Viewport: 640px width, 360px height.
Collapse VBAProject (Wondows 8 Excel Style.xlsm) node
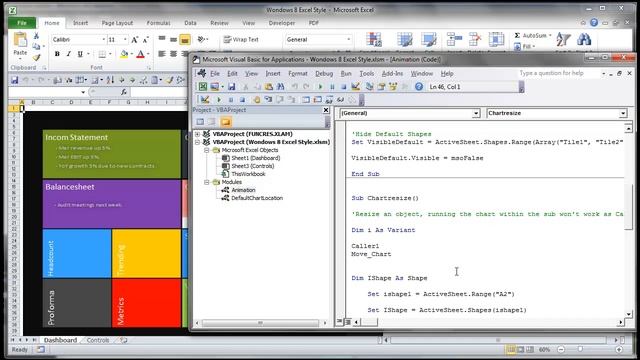click(x=198, y=142)
